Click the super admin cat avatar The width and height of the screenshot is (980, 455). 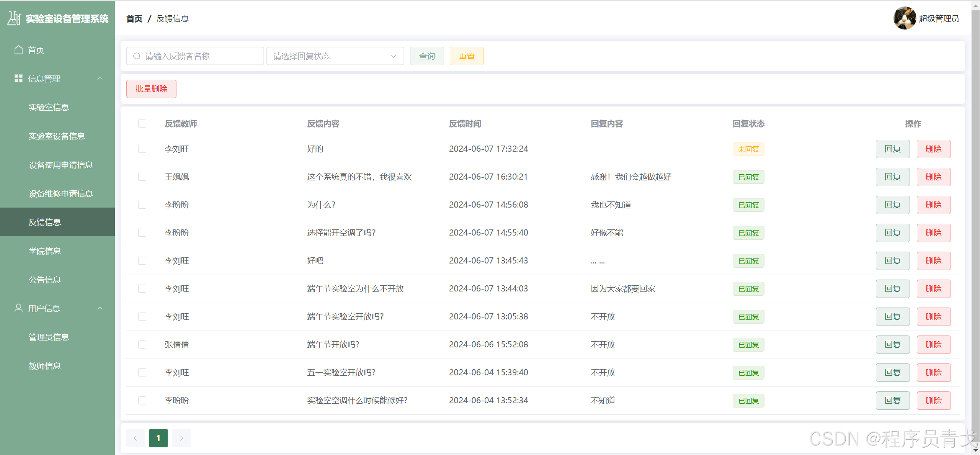pos(905,18)
